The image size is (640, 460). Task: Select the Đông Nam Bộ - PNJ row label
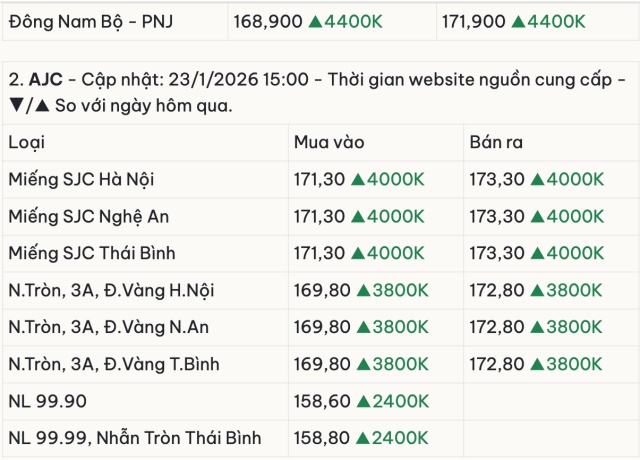click(90, 20)
